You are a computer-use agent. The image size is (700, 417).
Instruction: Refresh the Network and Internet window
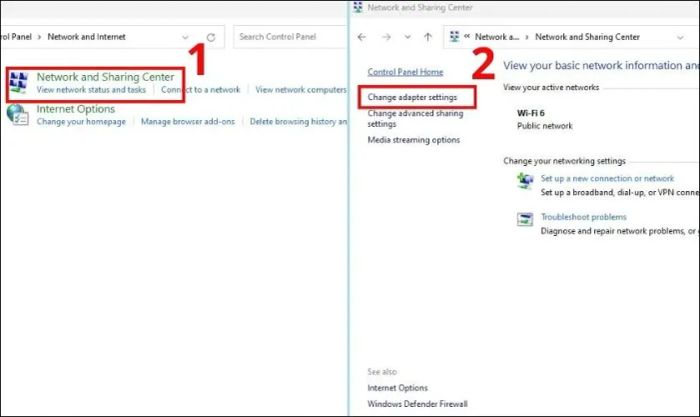tap(211, 38)
